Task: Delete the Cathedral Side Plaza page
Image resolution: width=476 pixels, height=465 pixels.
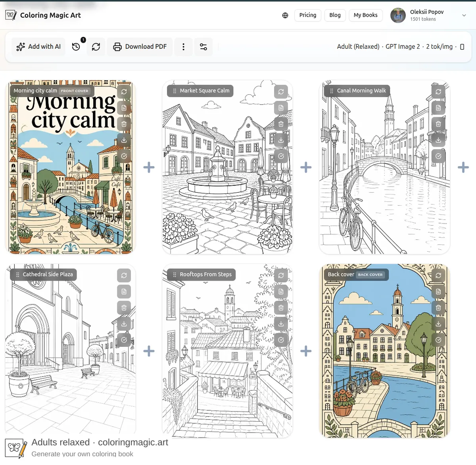Action: (124, 308)
